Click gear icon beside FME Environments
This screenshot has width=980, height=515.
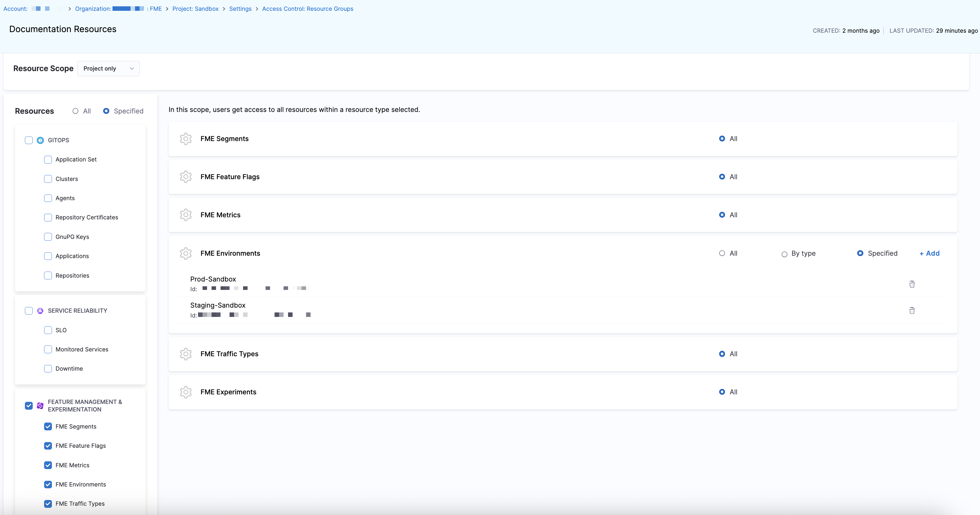[186, 254]
